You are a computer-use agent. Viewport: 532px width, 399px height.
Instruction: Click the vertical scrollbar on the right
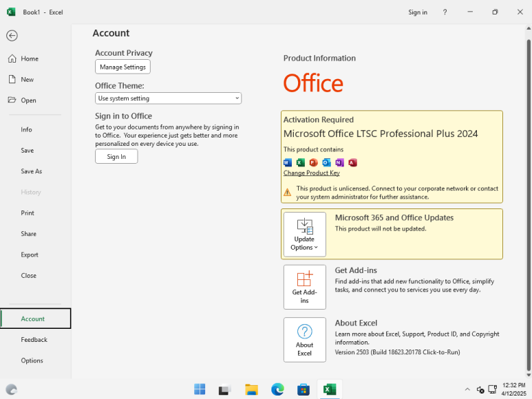[x=529, y=206]
